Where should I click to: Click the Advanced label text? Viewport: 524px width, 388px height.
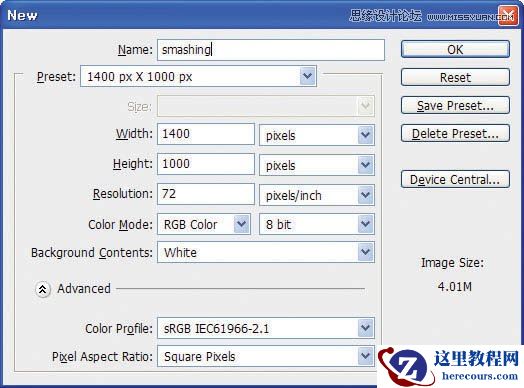click(x=84, y=289)
